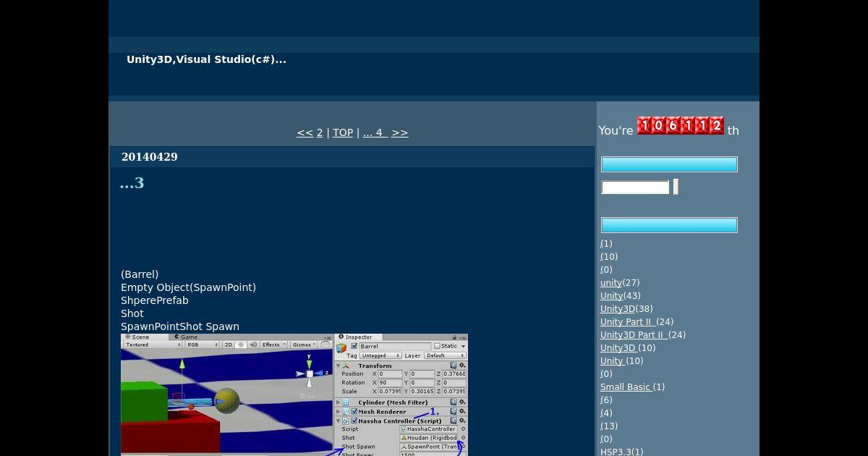Open the TOP link in pagination
The height and width of the screenshot is (456, 868).
point(343,132)
